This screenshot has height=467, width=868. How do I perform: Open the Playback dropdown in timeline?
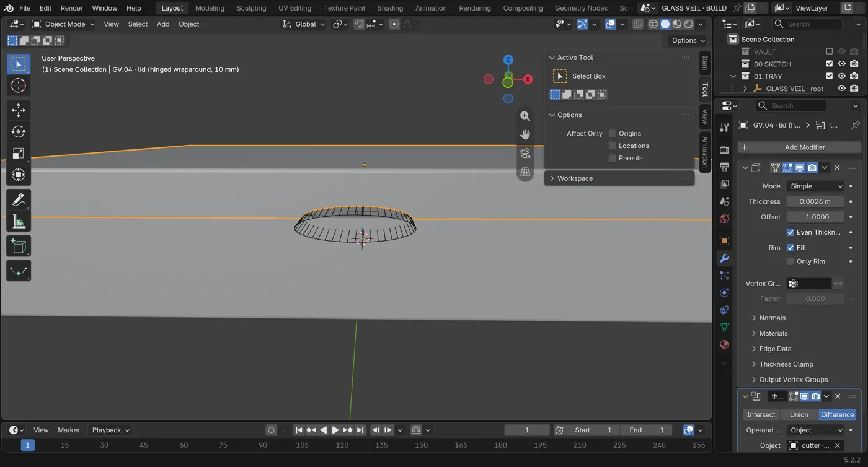(111, 430)
